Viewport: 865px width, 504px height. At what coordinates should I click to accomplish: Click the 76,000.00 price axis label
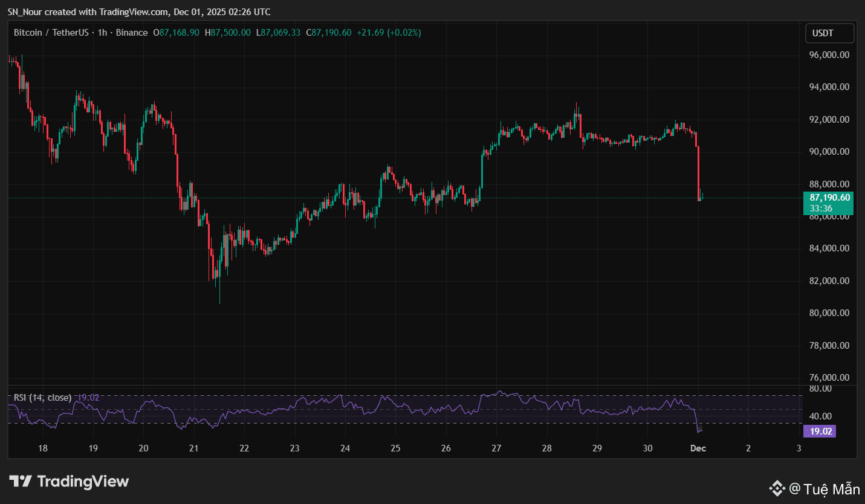[x=829, y=378]
